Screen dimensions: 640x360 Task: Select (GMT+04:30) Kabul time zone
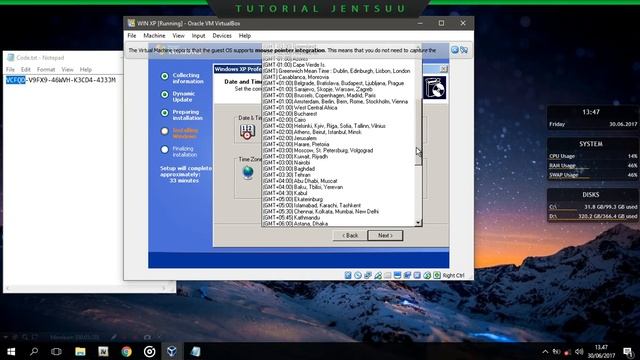pyautogui.click(x=338, y=193)
